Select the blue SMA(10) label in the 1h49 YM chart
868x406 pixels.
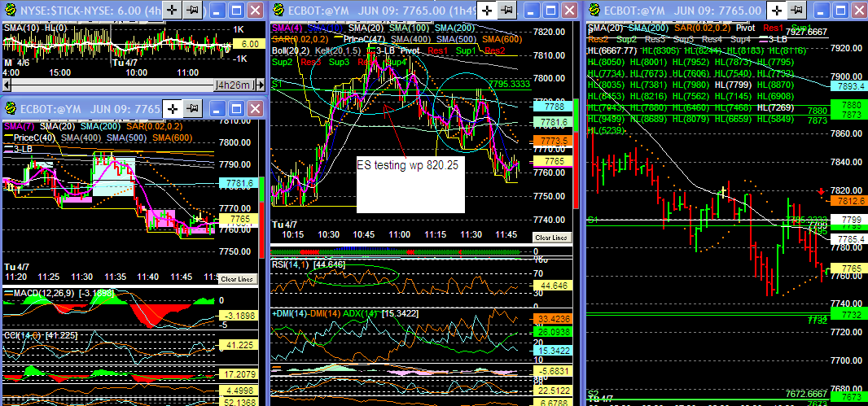coord(325,28)
